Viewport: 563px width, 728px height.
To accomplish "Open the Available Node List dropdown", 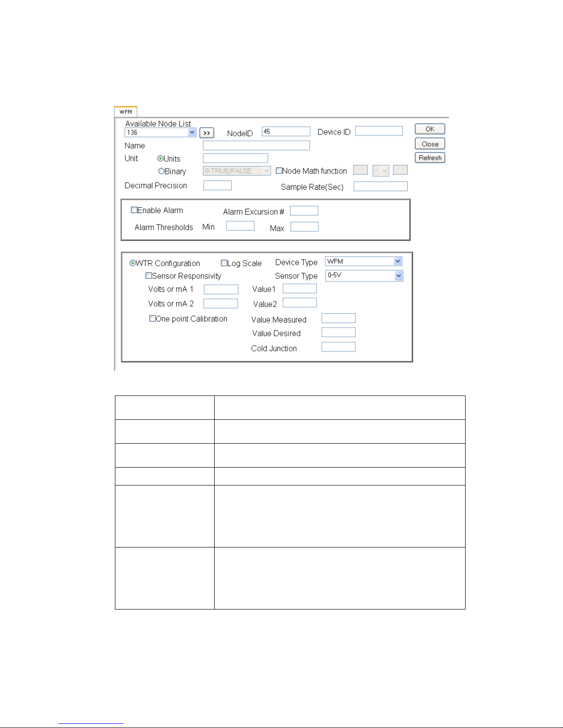I will pyautogui.click(x=160, y=133).
